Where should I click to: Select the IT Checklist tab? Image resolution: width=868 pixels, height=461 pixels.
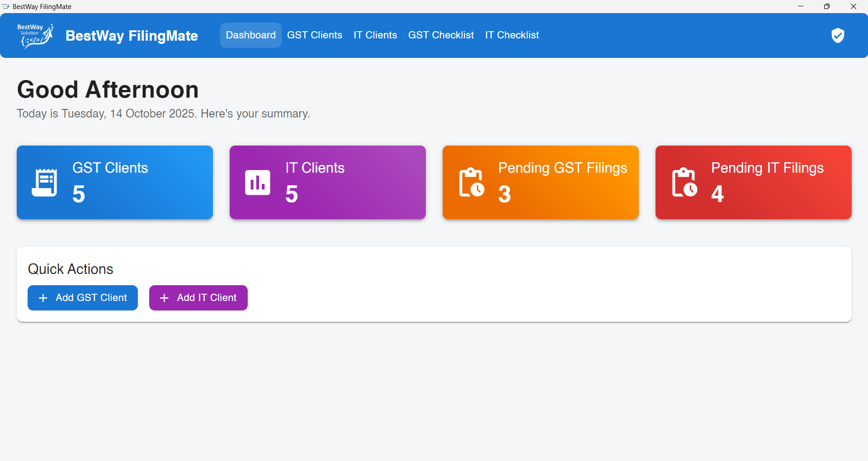pos(512,35)
